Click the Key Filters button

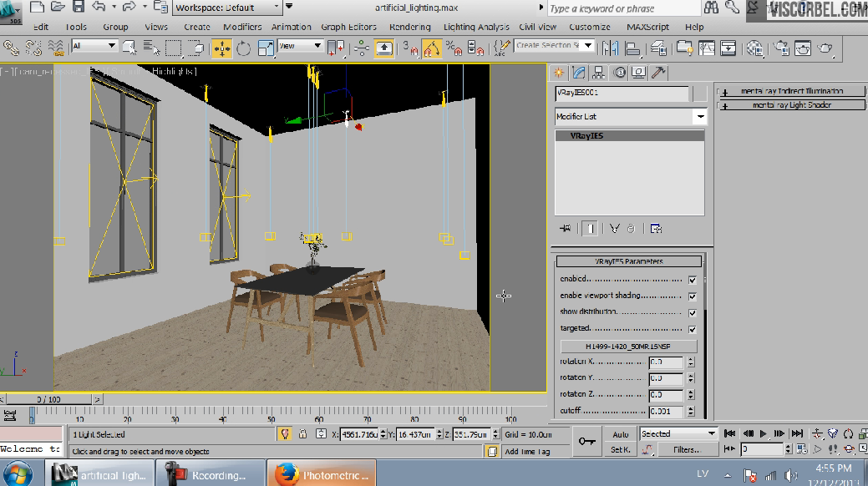click(x=687, y=449)
